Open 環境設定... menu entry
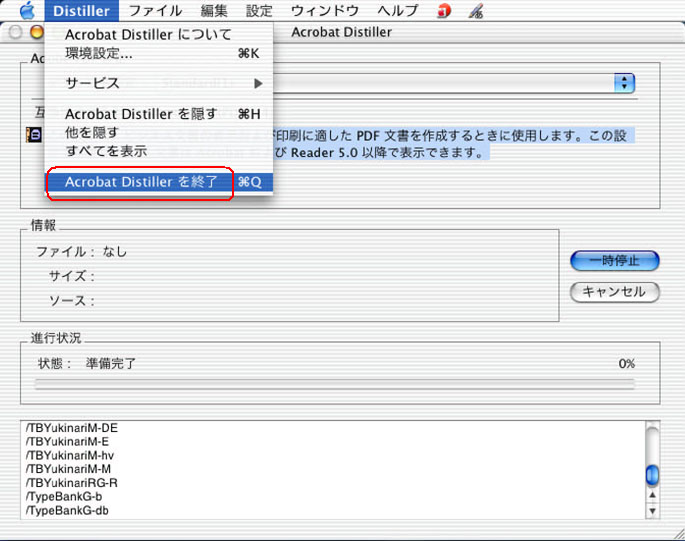This screenshot has height=541, width=685. pyautogui.click(x=159, y=53)
